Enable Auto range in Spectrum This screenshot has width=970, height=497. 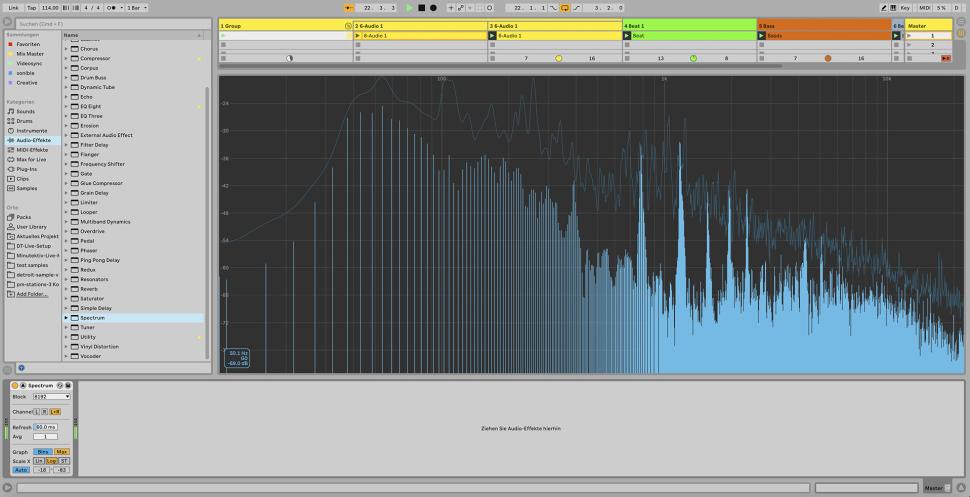(x=21, y=469)
